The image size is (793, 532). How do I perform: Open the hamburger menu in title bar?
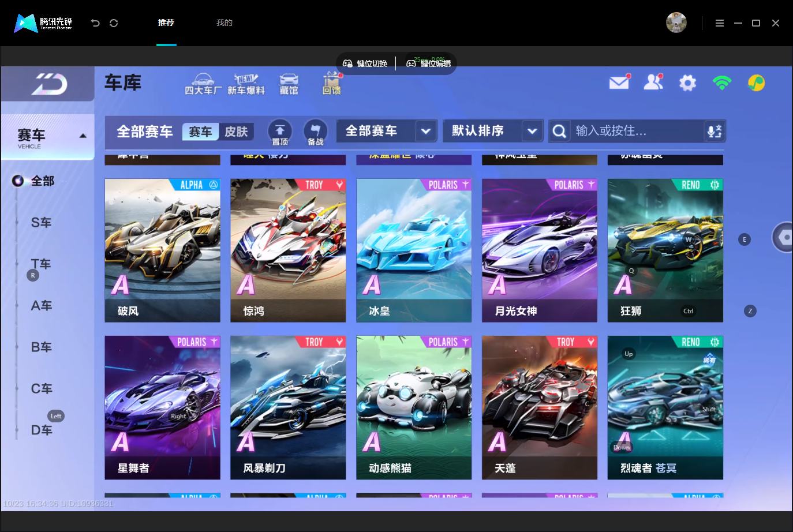pyautogui.click(x=720, y=23)
